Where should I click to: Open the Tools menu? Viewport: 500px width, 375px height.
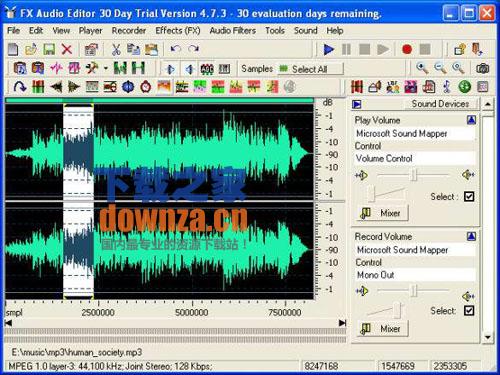(275, 31)
